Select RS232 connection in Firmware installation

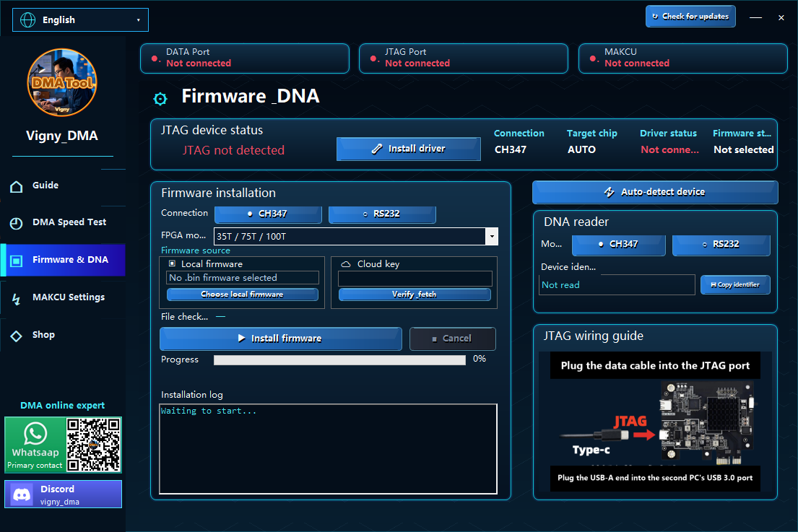pos(382,214)
